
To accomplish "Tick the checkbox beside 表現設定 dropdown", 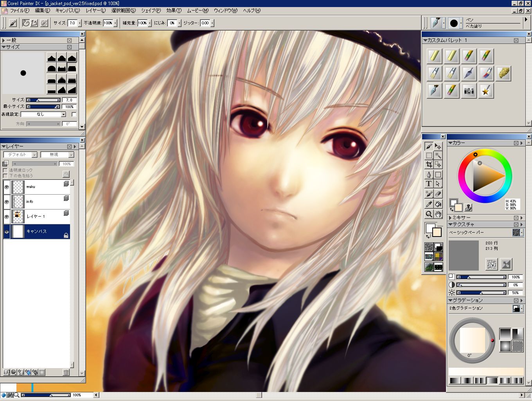I will point(74,114).
